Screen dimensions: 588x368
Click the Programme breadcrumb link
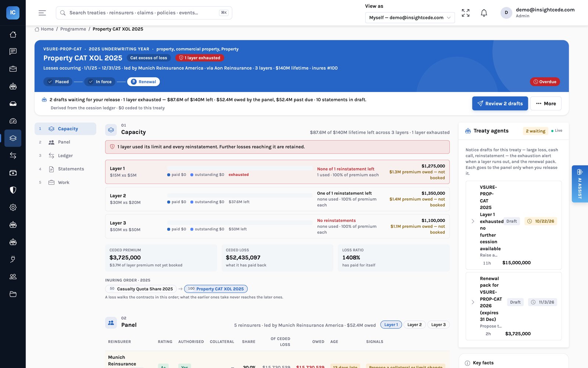pyautogui.click(x=73, y=29)
